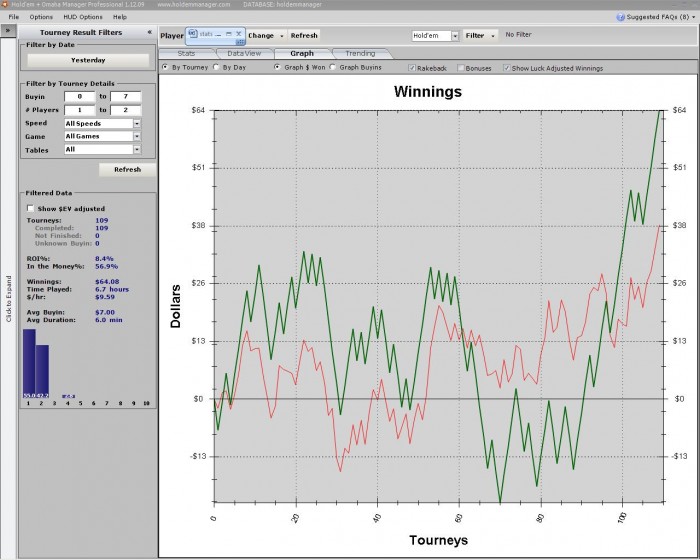
Task: Click the second-place bar in finish histogram
Action: [42, 371]
